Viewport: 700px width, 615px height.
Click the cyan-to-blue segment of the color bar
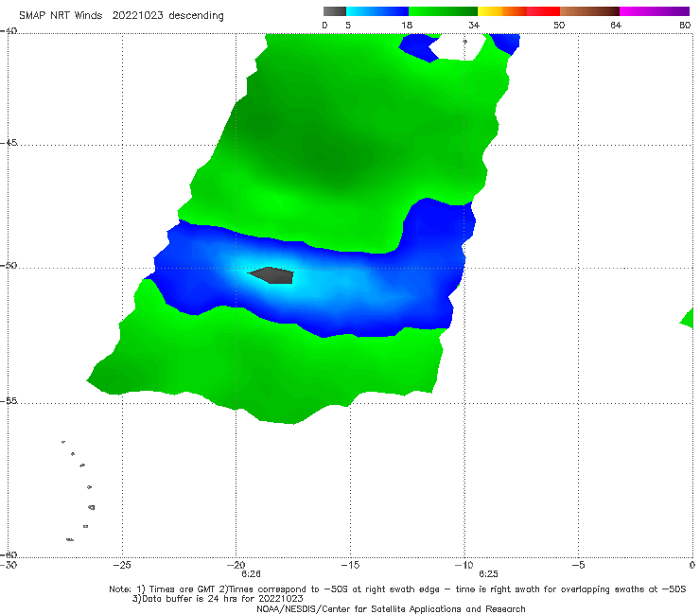click(377, 11)
